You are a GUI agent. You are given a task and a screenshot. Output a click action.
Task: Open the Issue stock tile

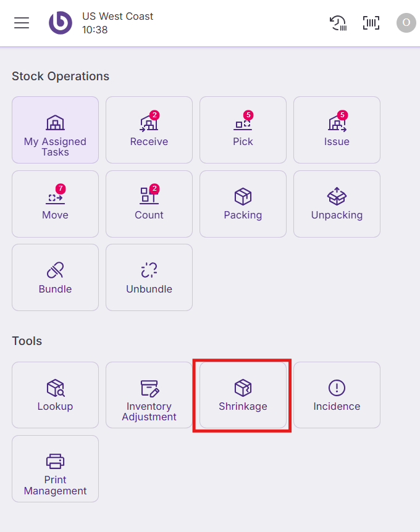click(337, 130)
